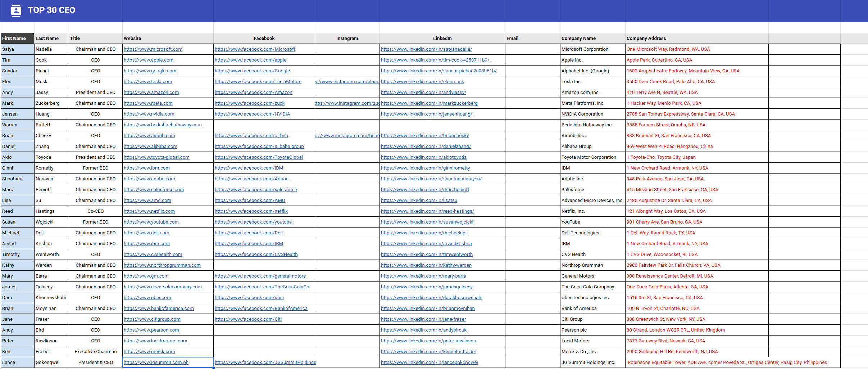Follow the linkedin.com/in/kennethcfrazier link
The width and height of the screenshot is (868, 369).
click(428, 352)
